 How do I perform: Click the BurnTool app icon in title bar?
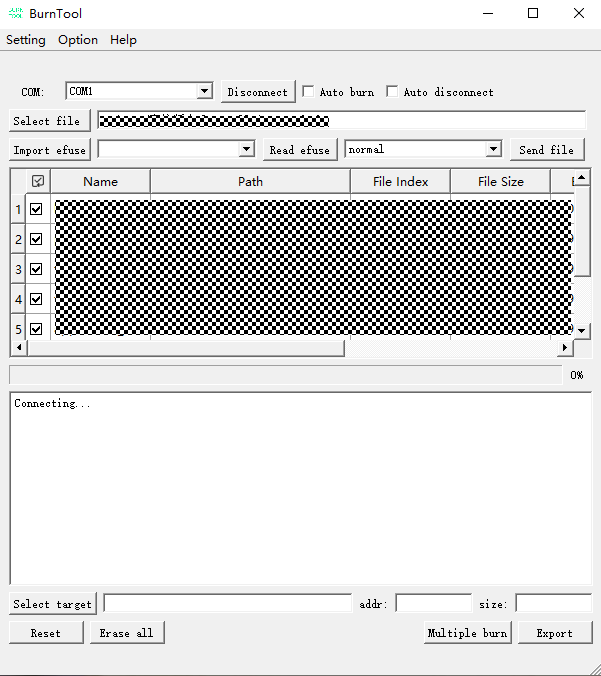(16, 14)
